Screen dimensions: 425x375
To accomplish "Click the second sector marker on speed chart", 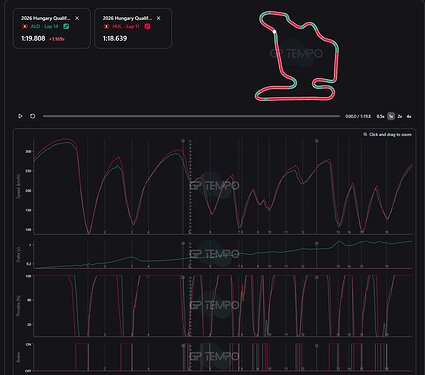I will tap(317, 141).
